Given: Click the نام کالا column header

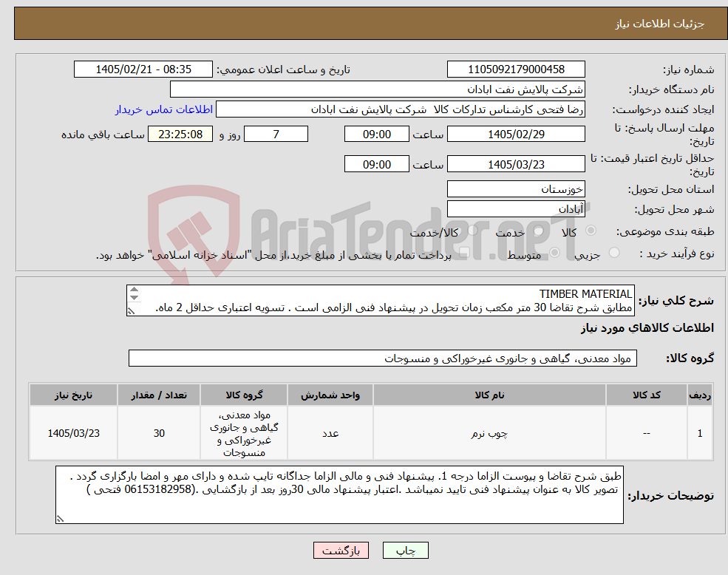Looking at the screenshot, I should point(489,395).
